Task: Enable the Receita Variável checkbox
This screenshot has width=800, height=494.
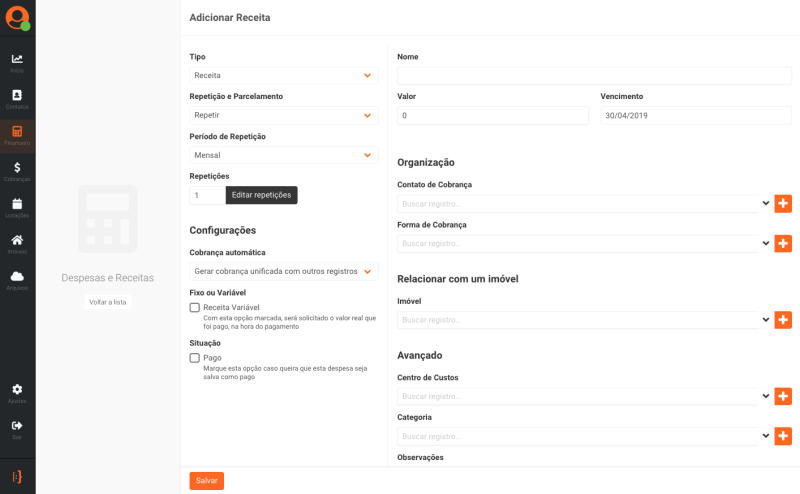Action: tap(195, 308)
